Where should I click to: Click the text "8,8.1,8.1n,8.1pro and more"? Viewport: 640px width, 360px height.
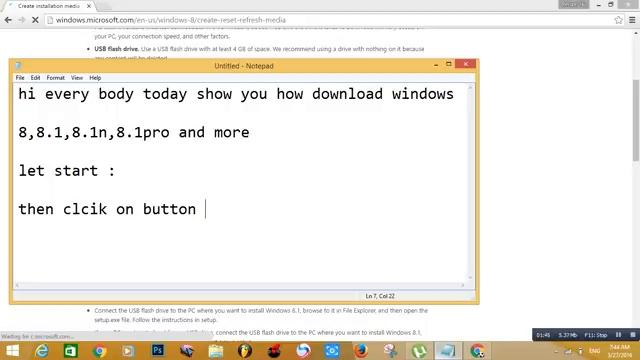pos(133,132)
